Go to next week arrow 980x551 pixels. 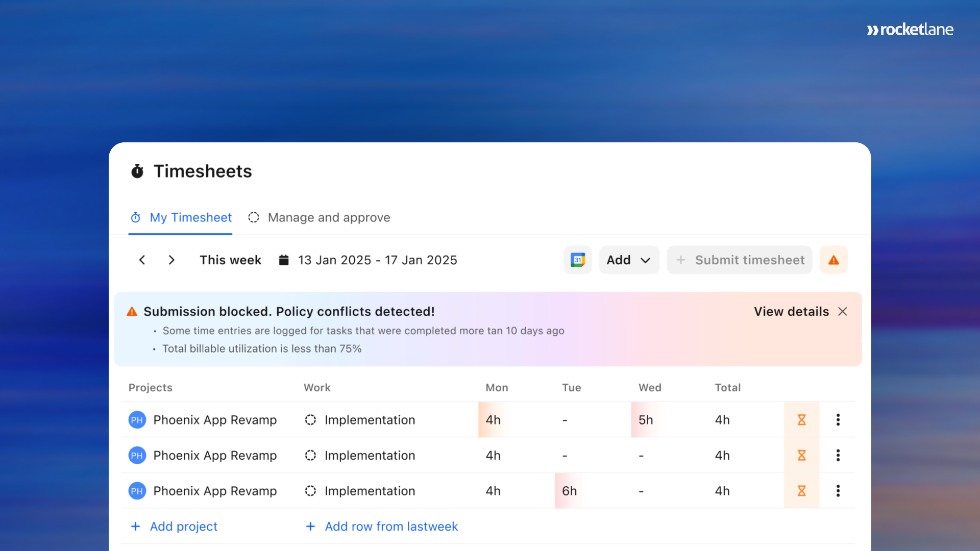click(x=171, y=260)
